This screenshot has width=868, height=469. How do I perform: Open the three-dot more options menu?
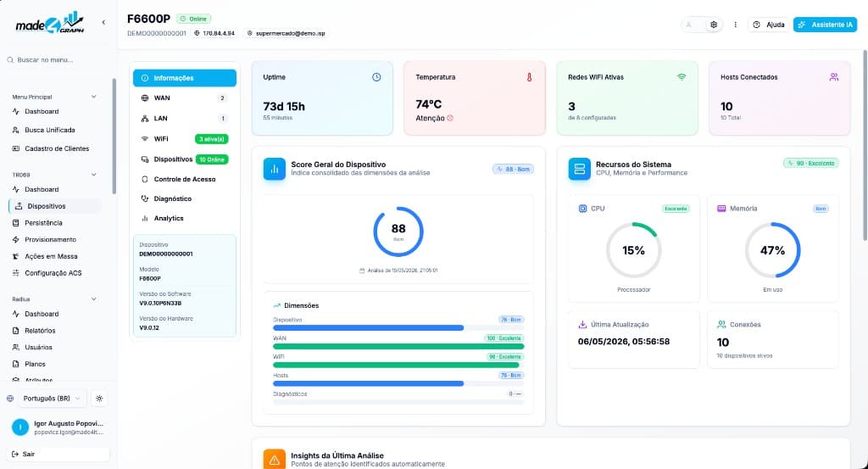point(735,25)
